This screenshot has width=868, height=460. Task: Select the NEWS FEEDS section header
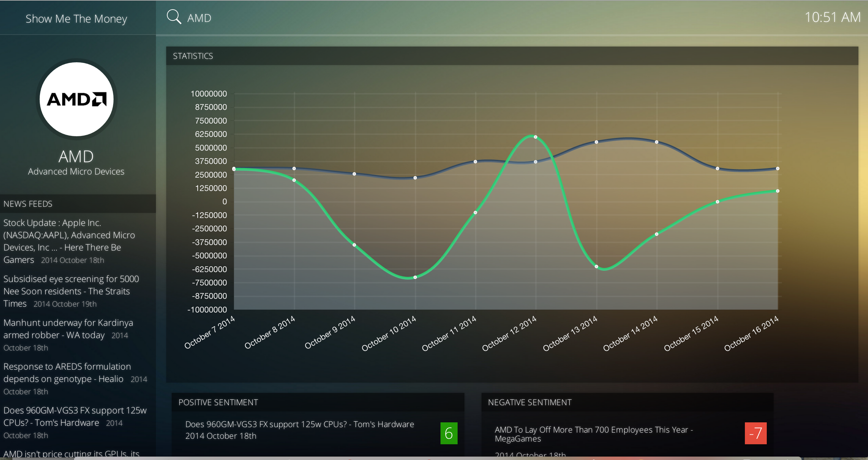pos(28,204)
